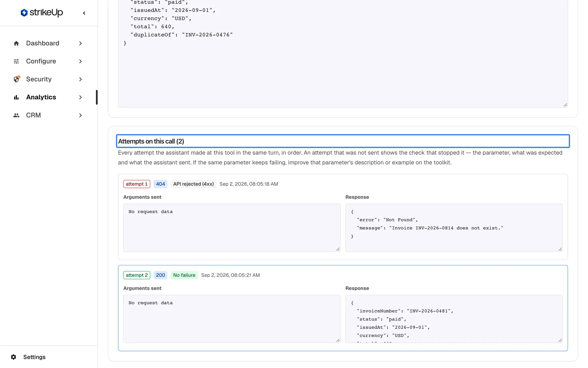Click the attempt 1 Response box
This screenshot has height=368, width=588.
tap(454, 228)
